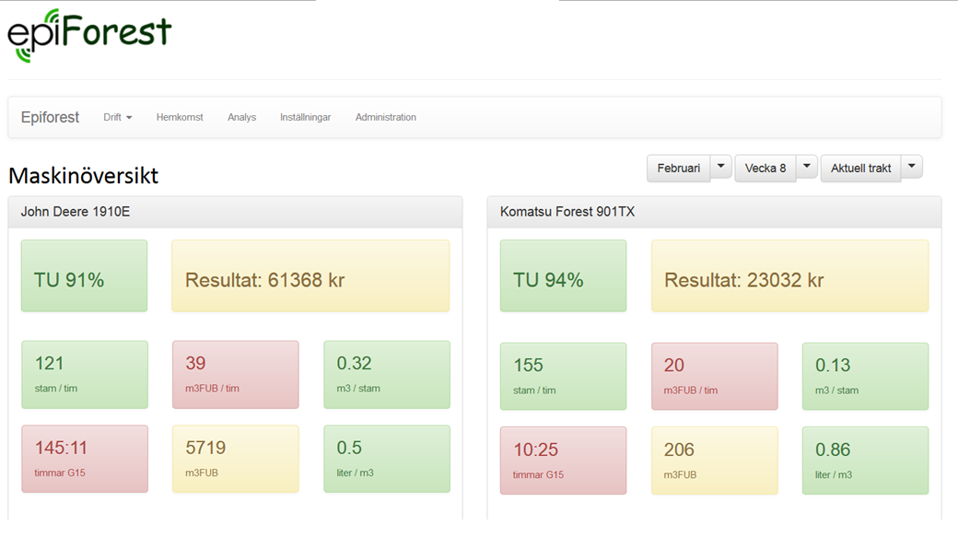Click the 0.86 liter / m3 tile

pos(866,461)
